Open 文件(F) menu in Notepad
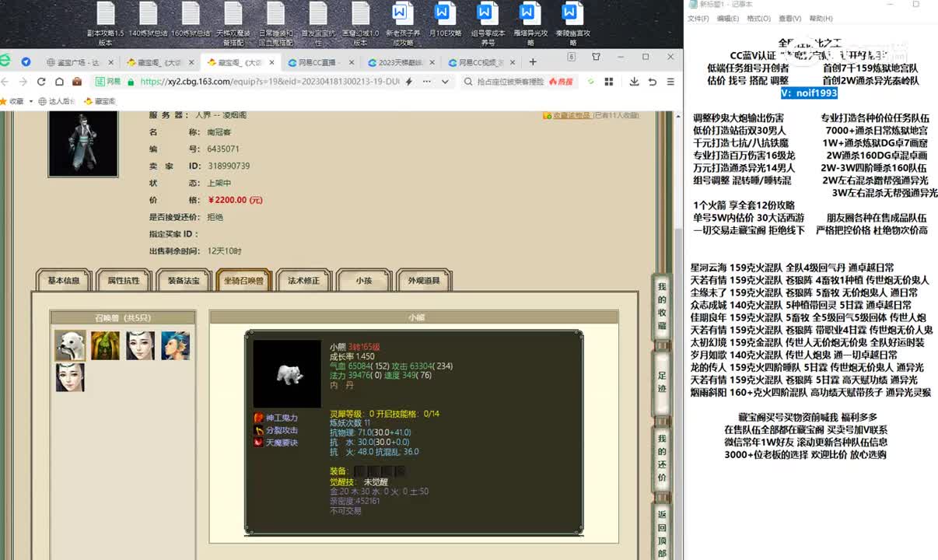938x560 pixels. tap(698, 19)
